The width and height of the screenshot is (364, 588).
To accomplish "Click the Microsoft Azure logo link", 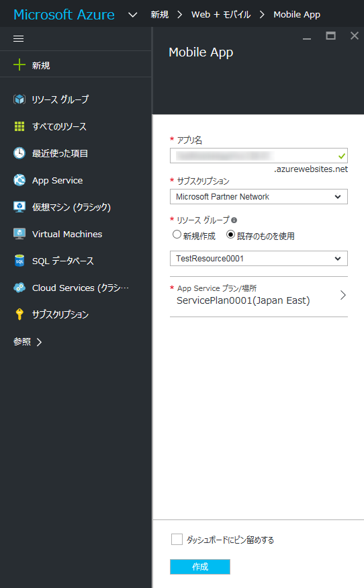I will [x=64, y=15].
